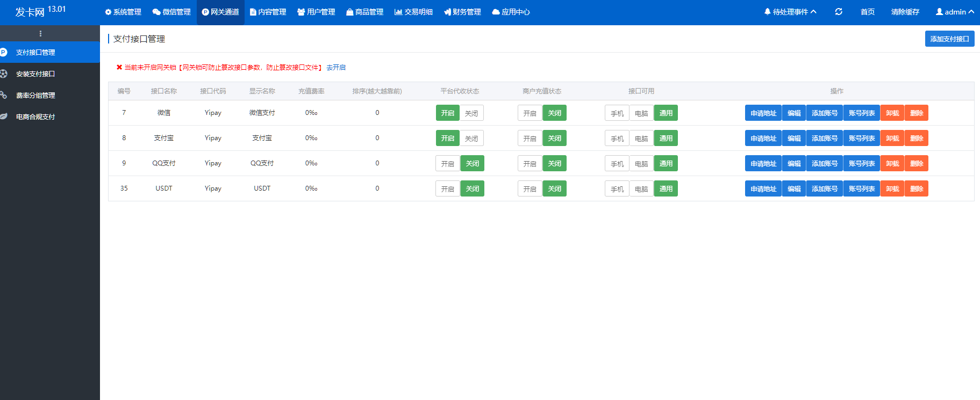Click the WeChat icon beside 微信管理
Viewport: 980px width, 400px height.
click(x=156, y=12)
